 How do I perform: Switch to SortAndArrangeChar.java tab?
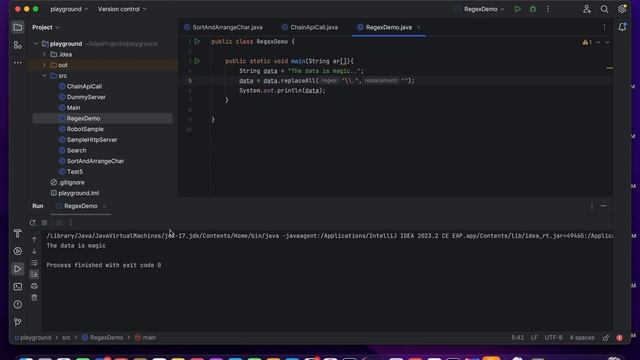click(x=223, y=27)
